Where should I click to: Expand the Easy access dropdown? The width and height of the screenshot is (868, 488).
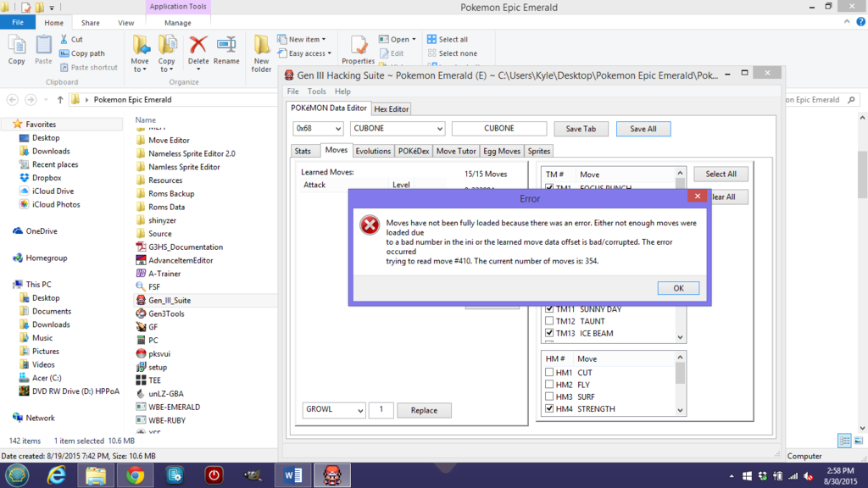click(x=330, y=53)
